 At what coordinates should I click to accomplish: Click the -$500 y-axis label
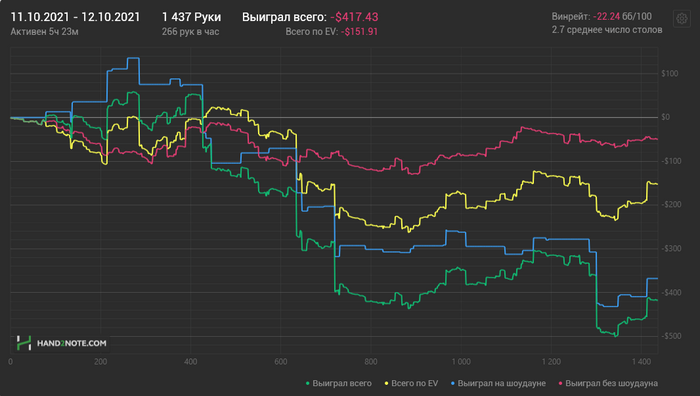click(670, 336)
